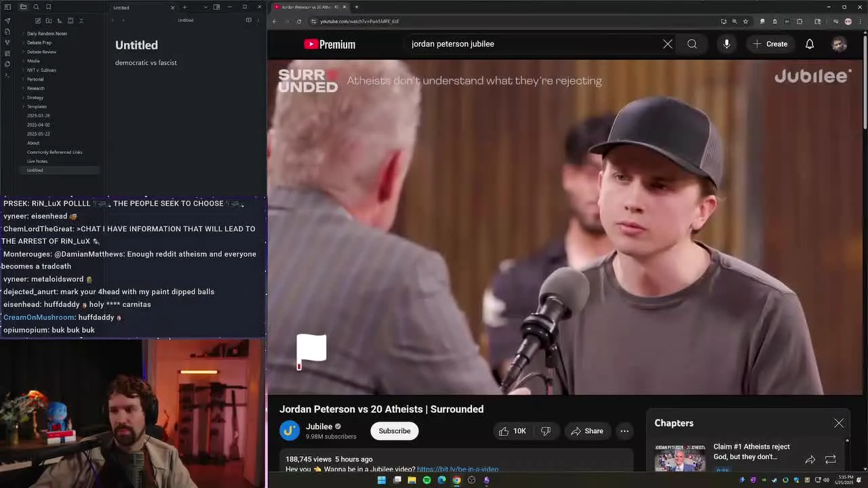Open the graph view in Obsidian ribbon
Image resolution: width=868 pixels, height=488 pixels.
(x=7, y=42)
